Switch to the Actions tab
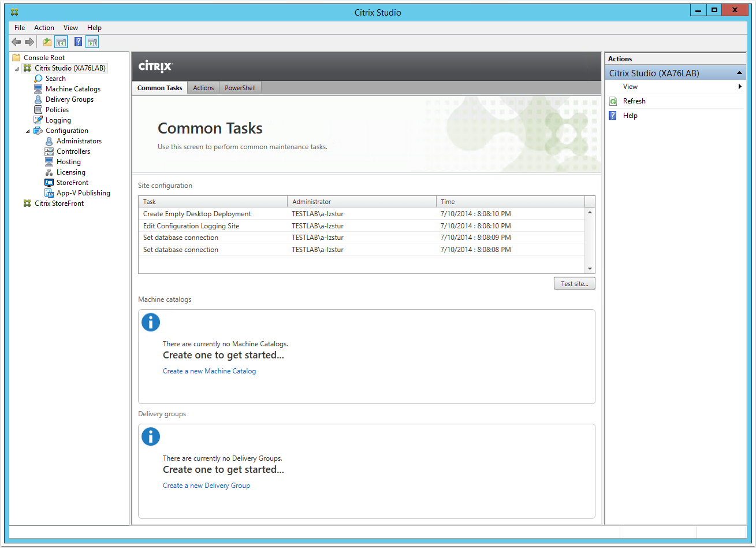 point(203,88)
